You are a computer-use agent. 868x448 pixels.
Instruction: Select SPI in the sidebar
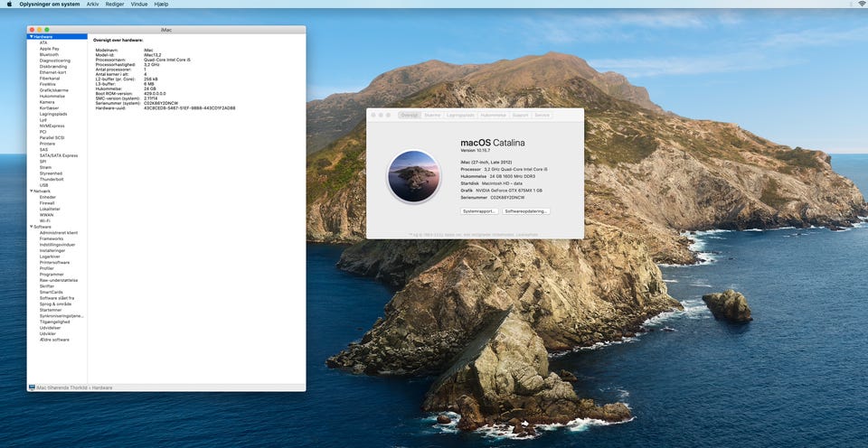point(42,162)
